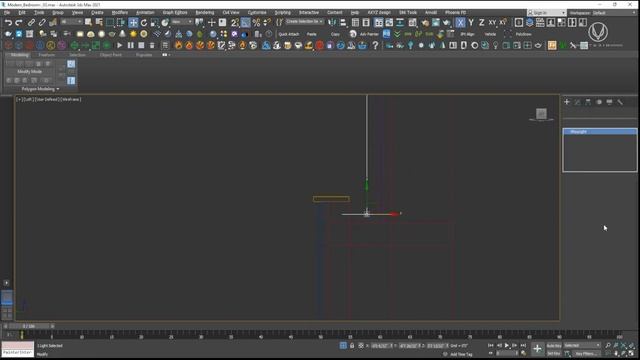This screenshot has height=360, width=640.
Task: Toggle the Selection Lock padlock icon
Action: (352, 346)
